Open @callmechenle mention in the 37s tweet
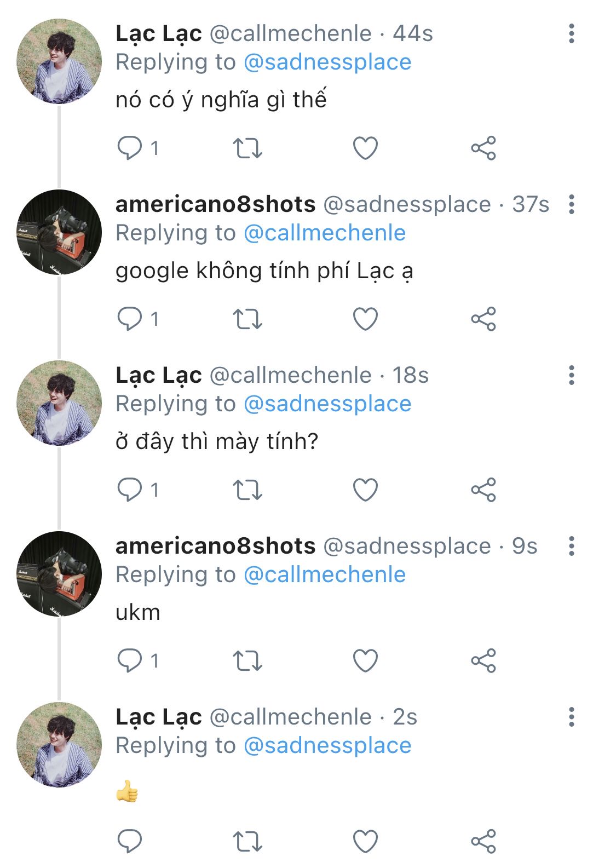The width and height of the screenshot is (616, 868). click(324, 233)
